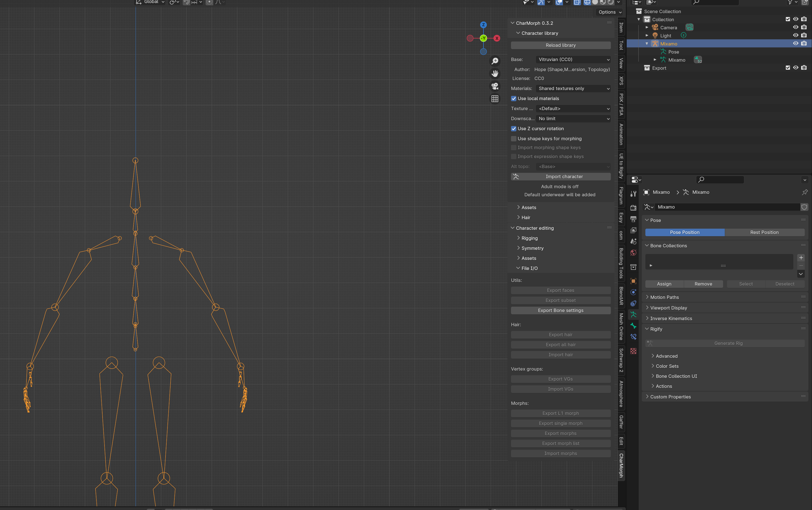Open the Texture set dropdown

pyautogui.click(x=573, y=109)
